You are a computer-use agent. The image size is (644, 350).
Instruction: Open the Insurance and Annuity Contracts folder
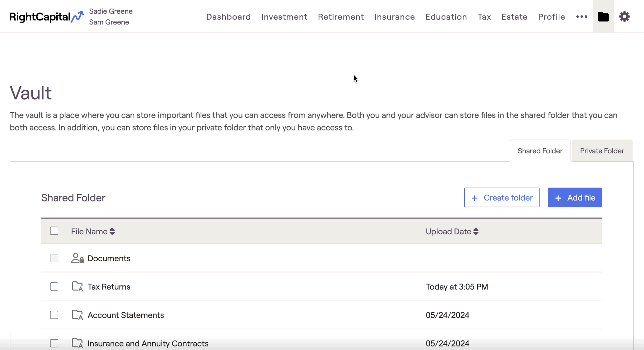(148, 343)
